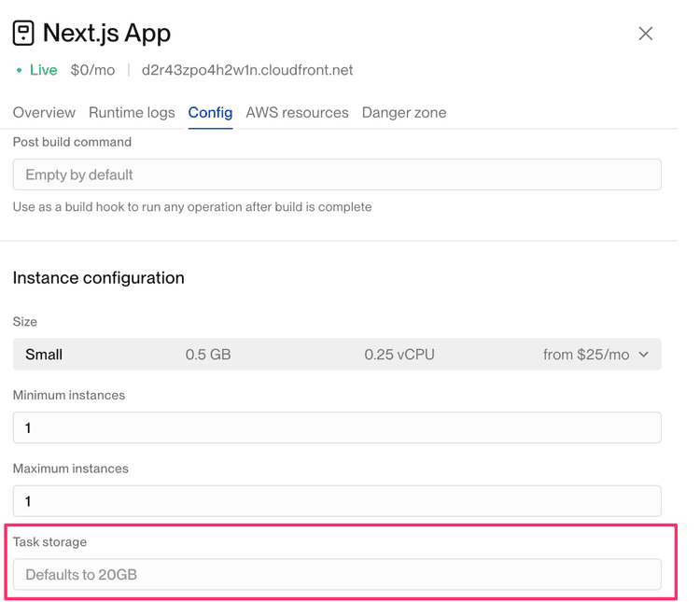Click the green Live status indicator

click(37, 70)
